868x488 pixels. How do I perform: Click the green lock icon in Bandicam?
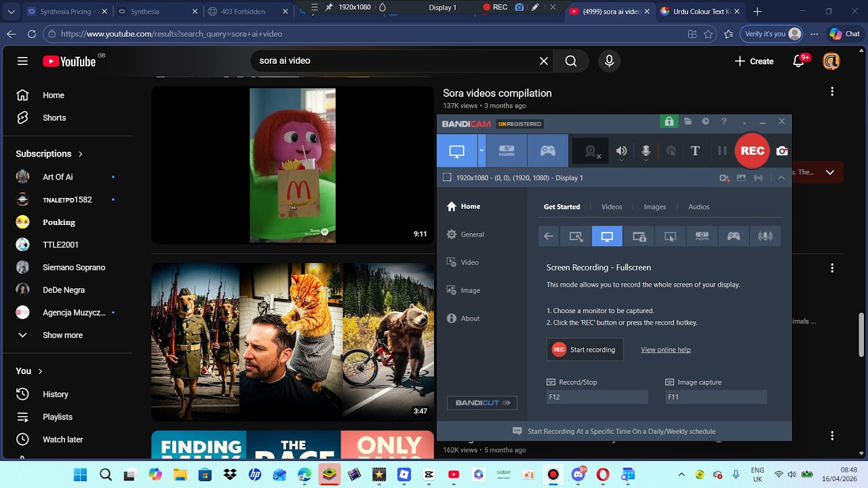pos(669,122)
